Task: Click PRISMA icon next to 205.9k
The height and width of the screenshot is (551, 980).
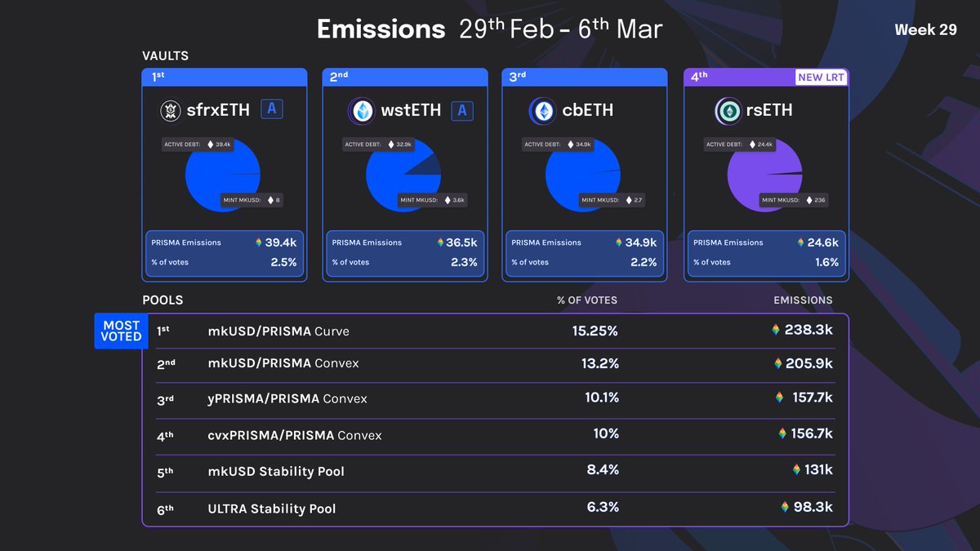Action: (x=779, y=363)
